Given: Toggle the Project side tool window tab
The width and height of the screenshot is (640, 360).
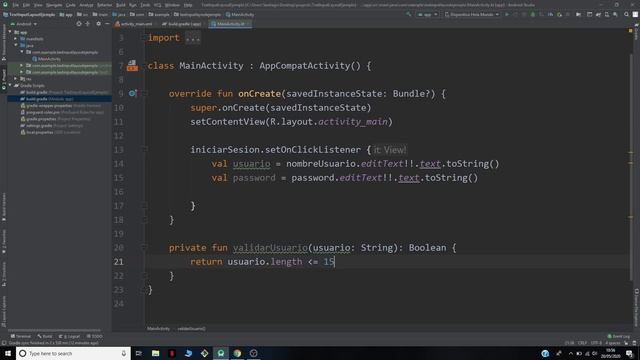Looking at the screenshot, I should click(x=4, y=80).
